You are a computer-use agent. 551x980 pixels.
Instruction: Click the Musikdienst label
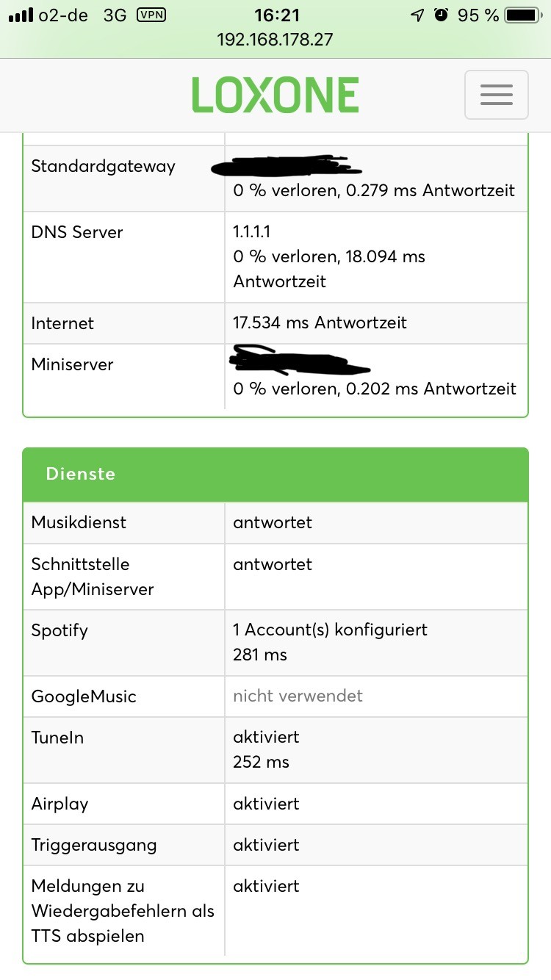[x=79, y=522]
